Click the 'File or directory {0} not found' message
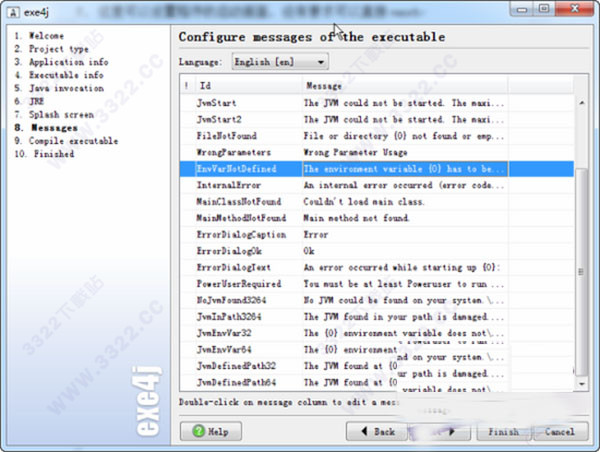Viewport: 600px width, 452px height. pyautogui.click(x=404, y=136)
